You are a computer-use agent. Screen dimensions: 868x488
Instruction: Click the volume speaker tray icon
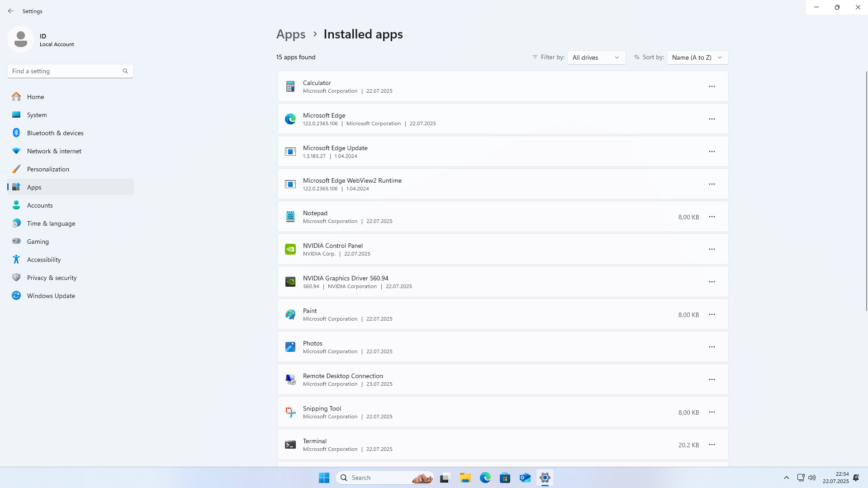click(x=812, y=478)
